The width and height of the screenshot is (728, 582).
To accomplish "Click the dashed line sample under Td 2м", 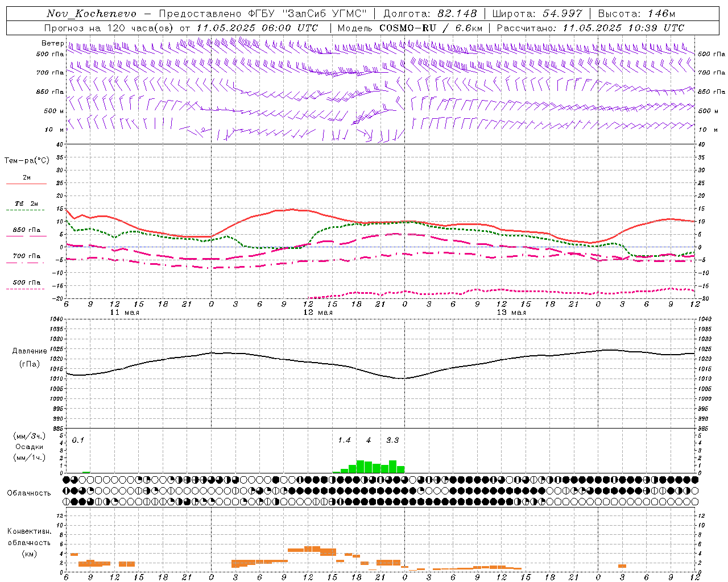I will 26,210.
